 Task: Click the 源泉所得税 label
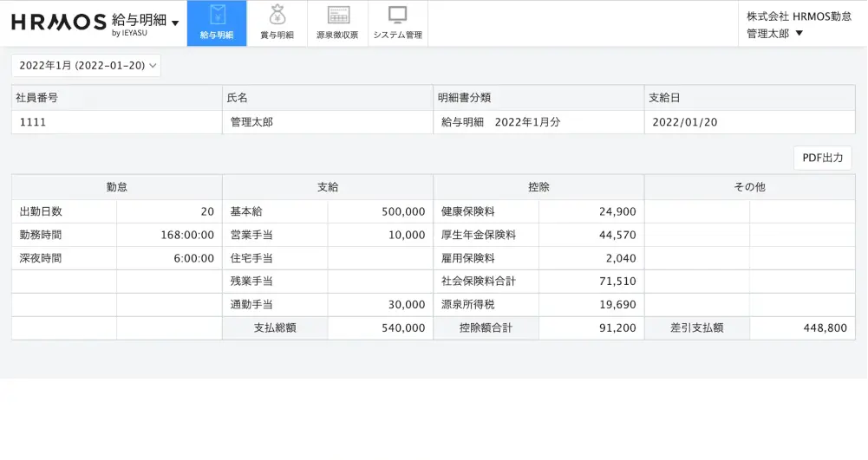point(467,305)
